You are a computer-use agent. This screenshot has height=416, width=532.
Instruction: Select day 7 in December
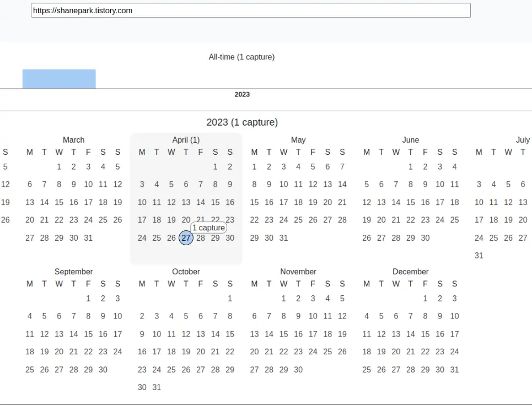pos(411,316)
